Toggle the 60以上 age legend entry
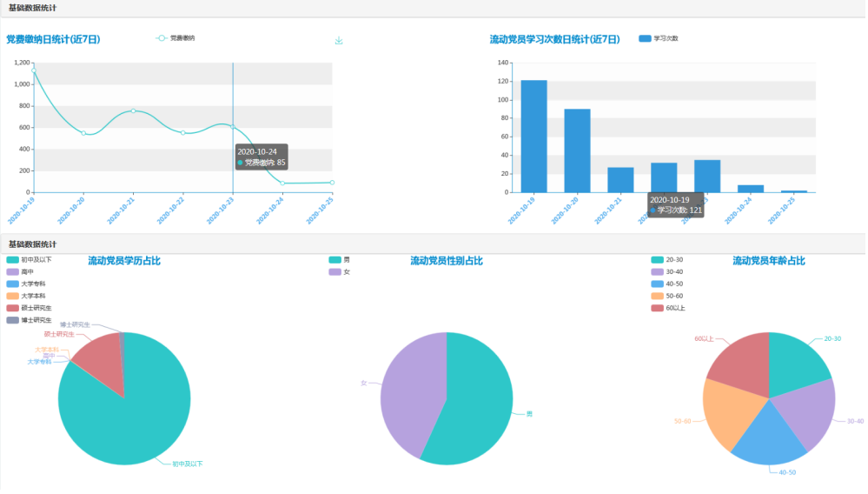868x494 pixels. [668, 308]
